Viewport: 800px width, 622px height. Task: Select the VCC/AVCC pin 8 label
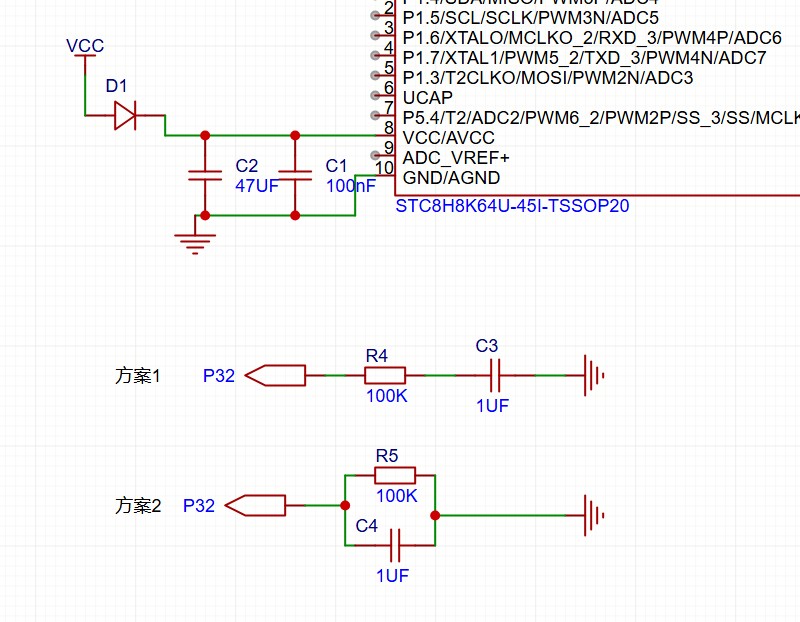tap(448, 138)
